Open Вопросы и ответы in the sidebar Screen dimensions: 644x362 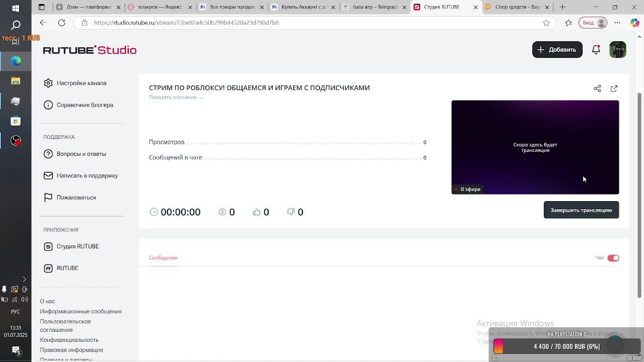75,154
